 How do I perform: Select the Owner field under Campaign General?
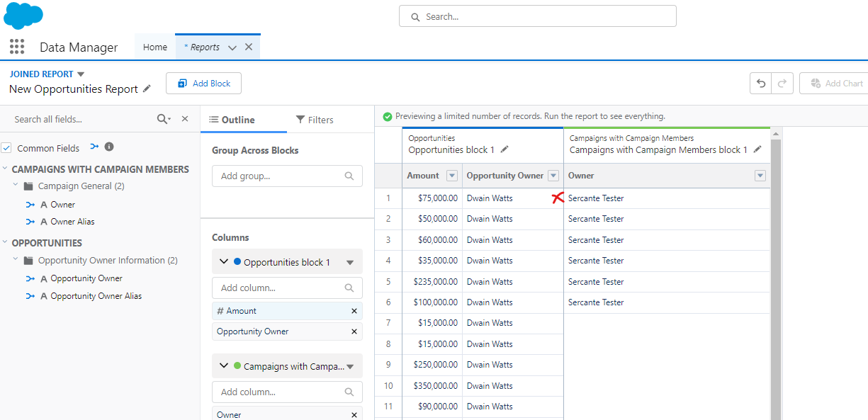pyautogui.click(x=62, y=205)
